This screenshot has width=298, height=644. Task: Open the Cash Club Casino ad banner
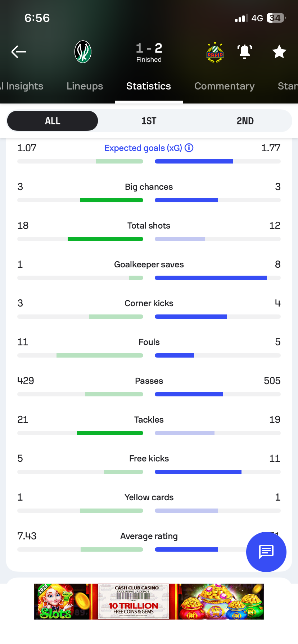[149, 601]
